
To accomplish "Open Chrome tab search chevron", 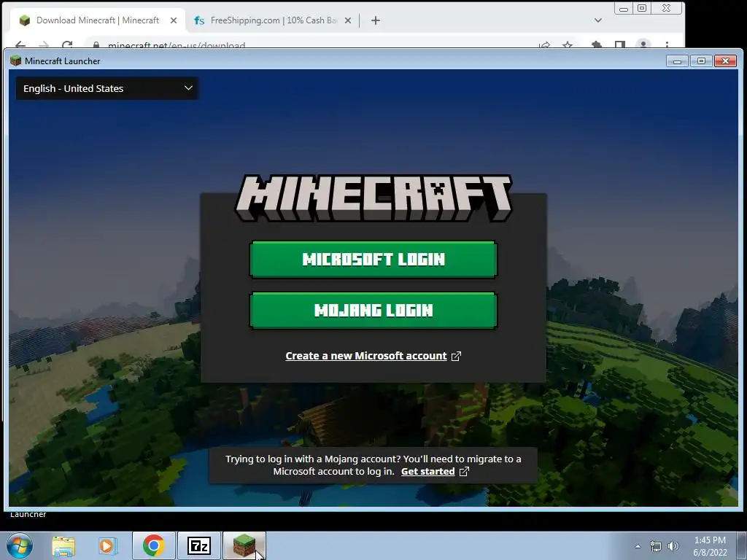I will pos(598,20).
